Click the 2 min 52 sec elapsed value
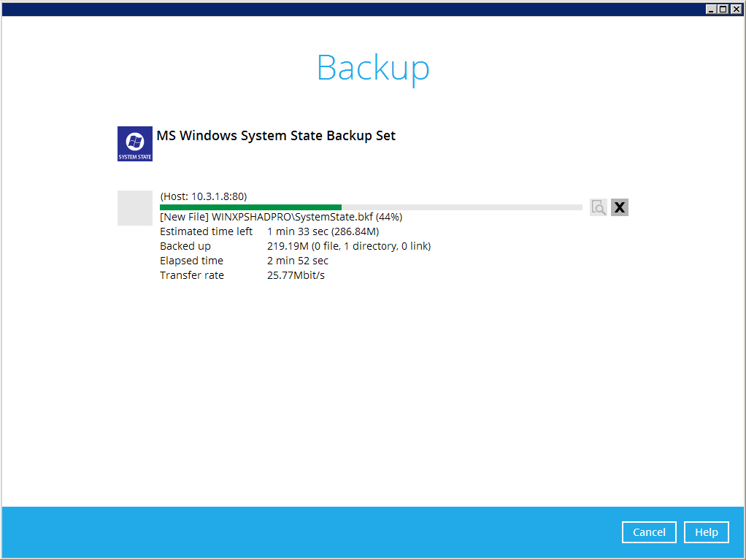 (298, 261)
